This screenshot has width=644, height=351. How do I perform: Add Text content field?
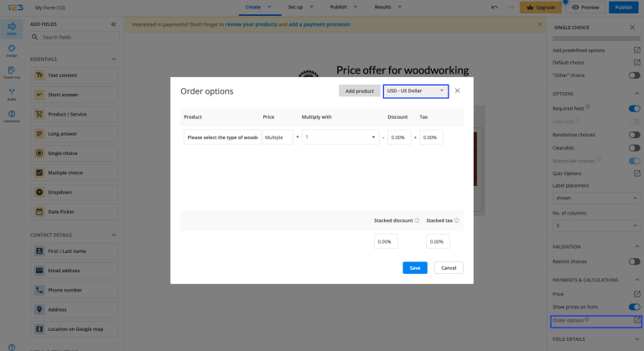coord(74,75)
